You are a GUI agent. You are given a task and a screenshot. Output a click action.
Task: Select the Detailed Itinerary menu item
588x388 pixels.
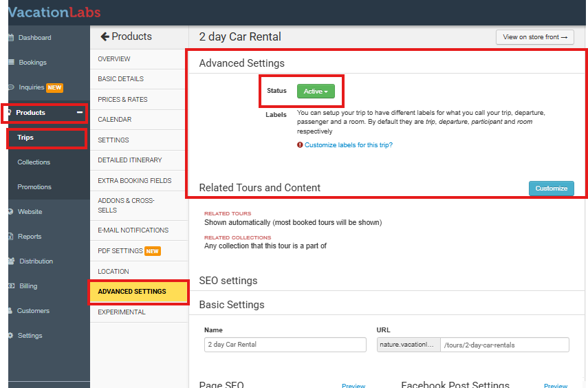coord(129,160)
